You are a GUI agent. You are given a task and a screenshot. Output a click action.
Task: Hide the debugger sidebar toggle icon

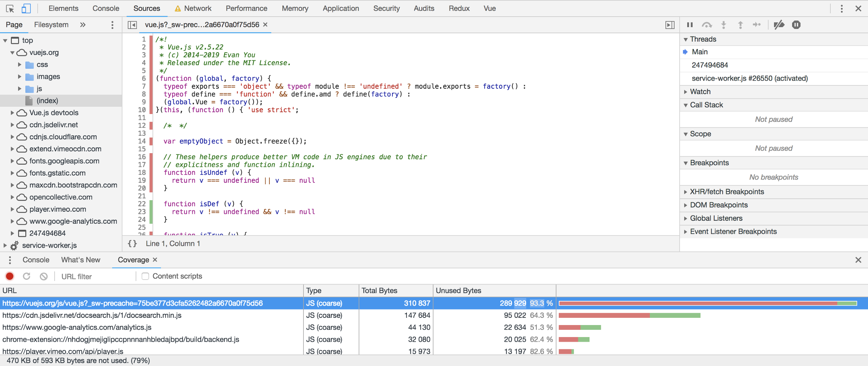(670, 25)
